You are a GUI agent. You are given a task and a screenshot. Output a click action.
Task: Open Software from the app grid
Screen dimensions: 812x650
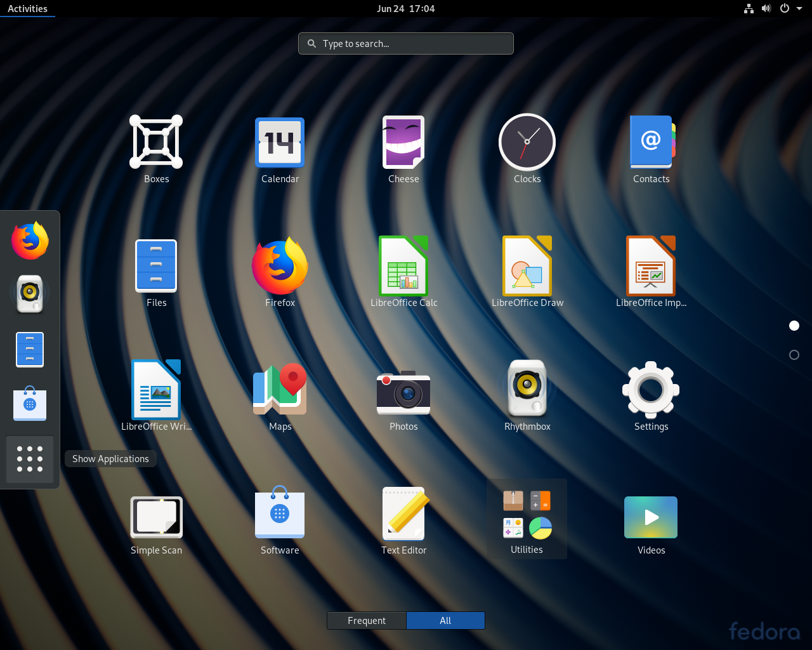280,521
